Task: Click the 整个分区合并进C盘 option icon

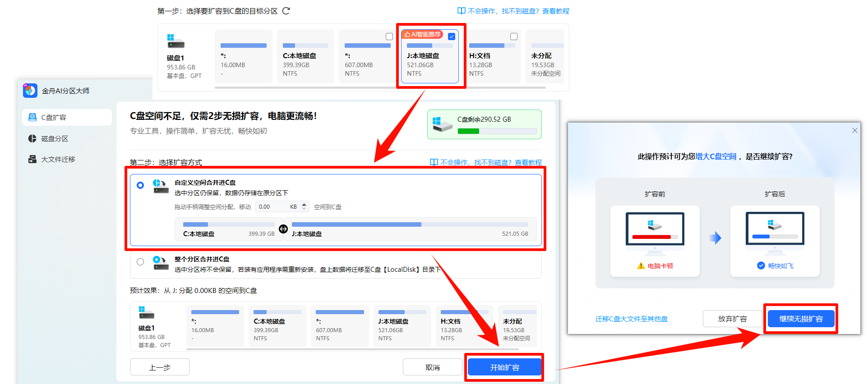Action: 161,263
